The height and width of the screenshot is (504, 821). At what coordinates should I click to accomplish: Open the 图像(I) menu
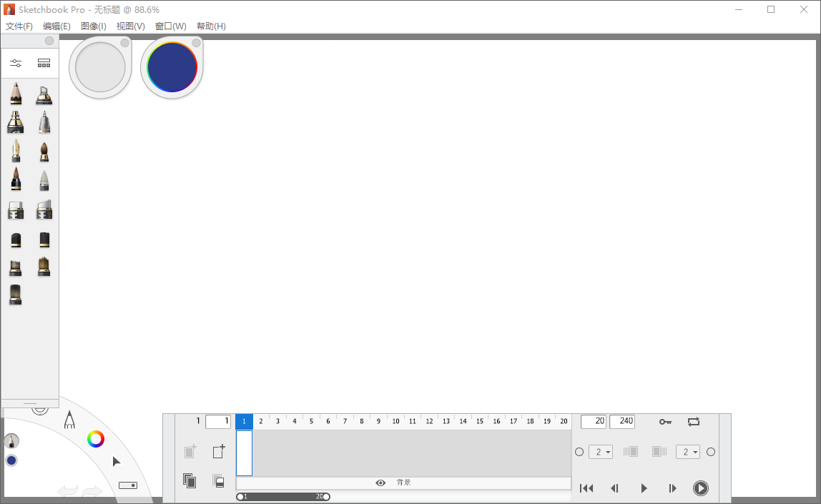tap(94, 26)
